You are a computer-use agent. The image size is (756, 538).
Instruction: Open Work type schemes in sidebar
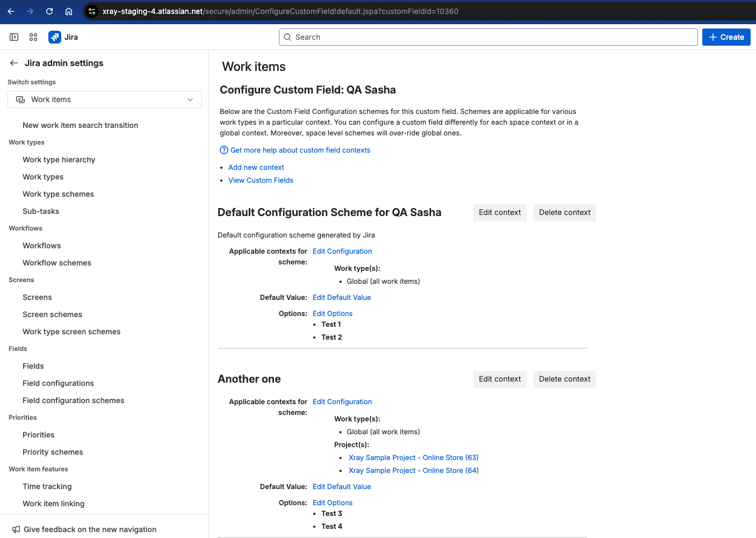tap(58, 194)
